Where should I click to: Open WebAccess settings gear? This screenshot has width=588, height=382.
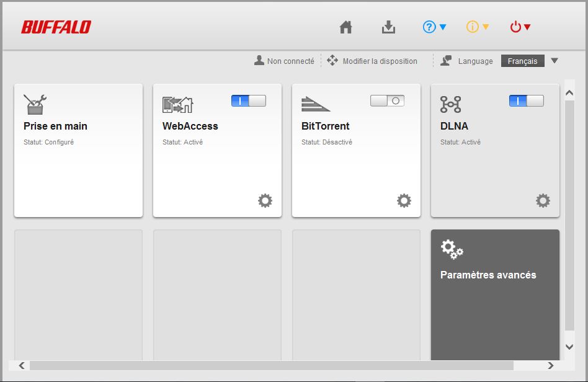pos(265,200)
